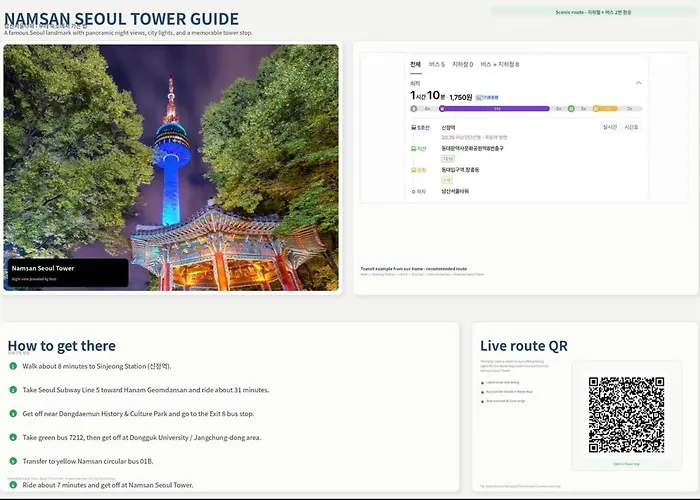Click the 신정역 station name

(x=448, y=128)
